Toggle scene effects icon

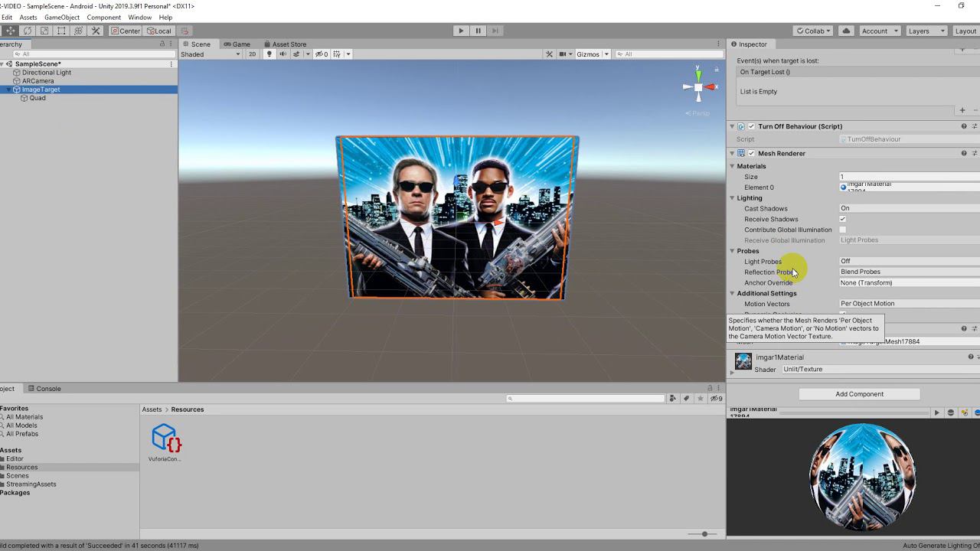point(297,54)
